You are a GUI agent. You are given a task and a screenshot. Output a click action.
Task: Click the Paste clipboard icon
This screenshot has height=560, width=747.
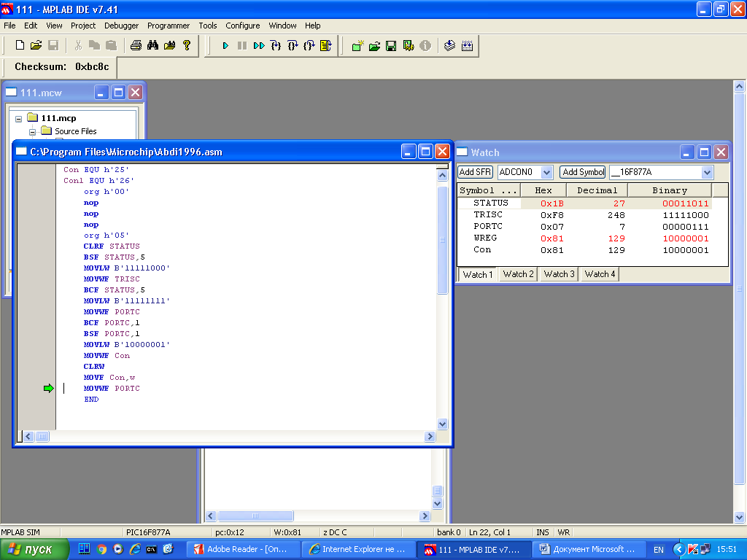(x=111, y=45)
